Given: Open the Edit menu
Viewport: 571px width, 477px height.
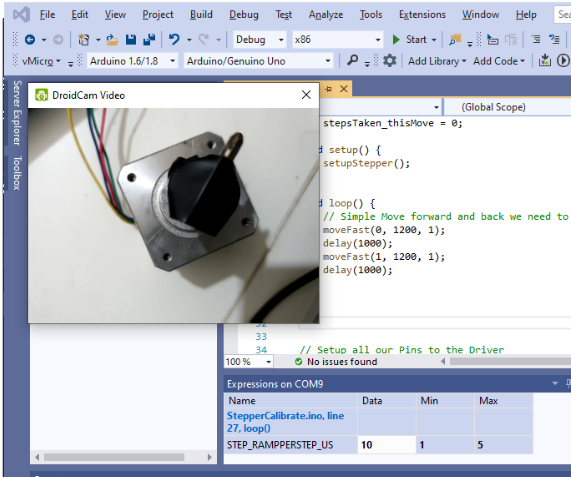Looking at the screenshot, I should click(x=79, y=15).
